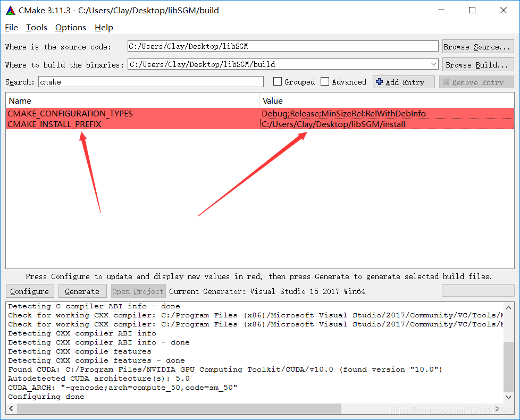Image resolution: width=520 pixels, height=420 pixels.
Task: Click the "Autodetected CUDA architecture(s): 5.0" line
Action: click(99, 378)
